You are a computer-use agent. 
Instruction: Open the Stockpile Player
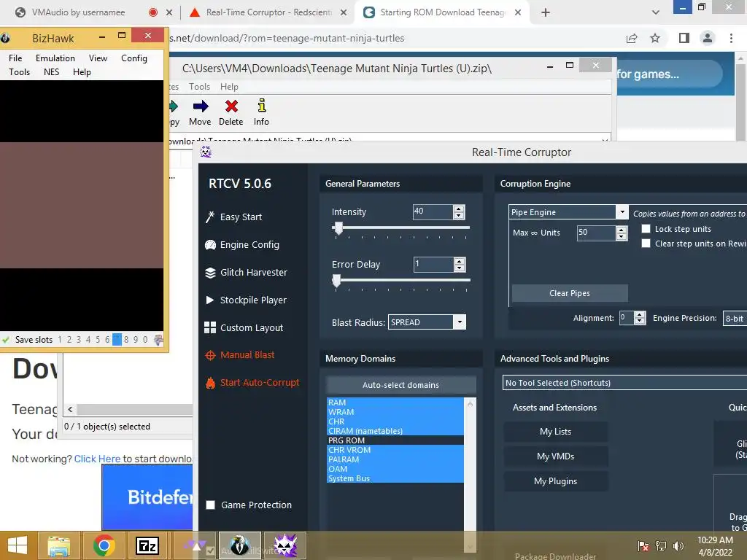(247, 300)
